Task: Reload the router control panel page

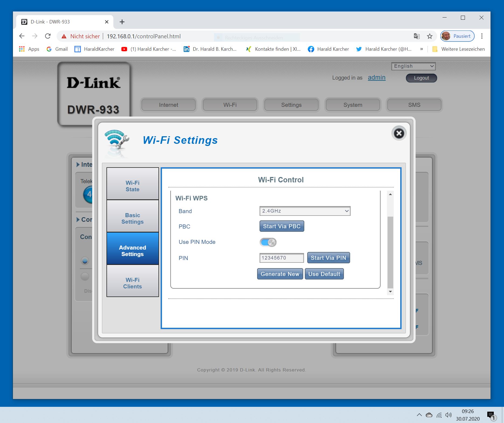Action: 48,36
